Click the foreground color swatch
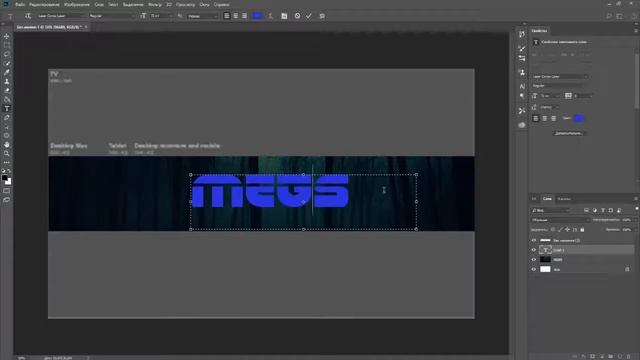 [4, 178]
